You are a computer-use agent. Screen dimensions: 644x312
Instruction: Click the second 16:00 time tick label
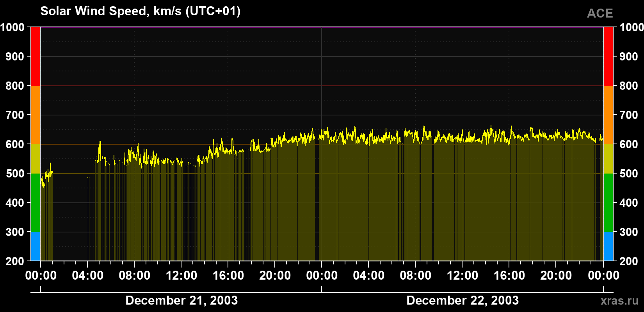tap(509, 275)
